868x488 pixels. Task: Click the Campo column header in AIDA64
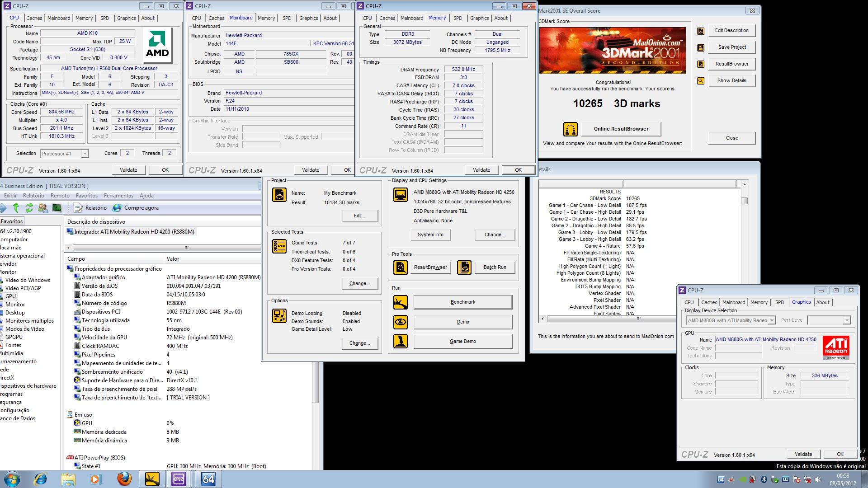(x=115, y=259)
